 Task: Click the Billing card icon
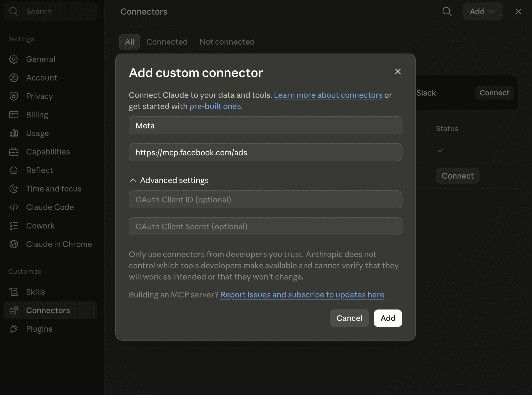14,115
